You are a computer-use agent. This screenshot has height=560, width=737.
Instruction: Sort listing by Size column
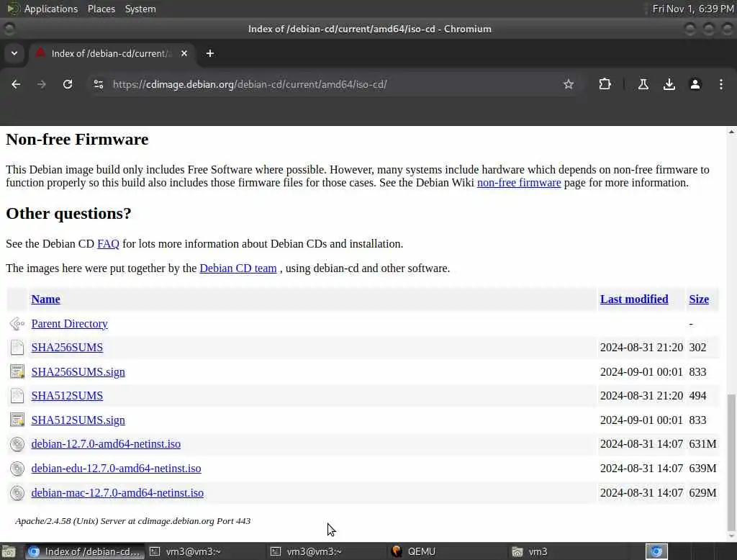click(x=699, y=299)
